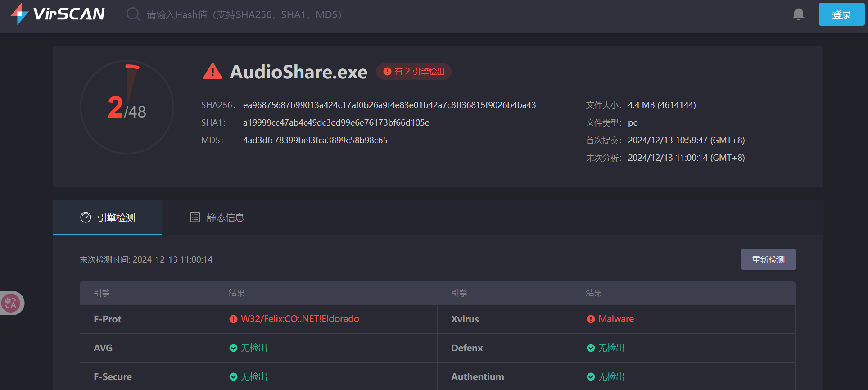
Task: Select the MD5 hash value
Action: tap(315, 140)
